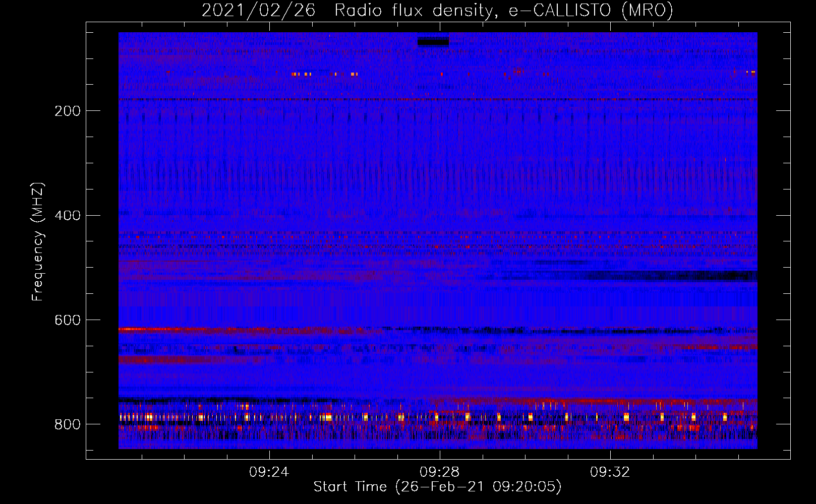Click the 09:24 time tick label
The height and width of the screenshot is (504, 816).
coord(269,472)
